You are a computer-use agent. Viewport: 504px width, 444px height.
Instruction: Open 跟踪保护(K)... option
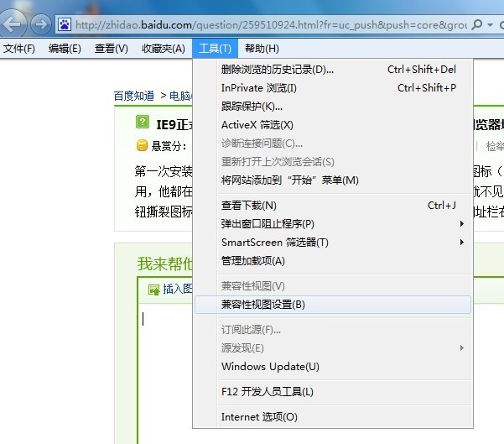coord(333,106)
